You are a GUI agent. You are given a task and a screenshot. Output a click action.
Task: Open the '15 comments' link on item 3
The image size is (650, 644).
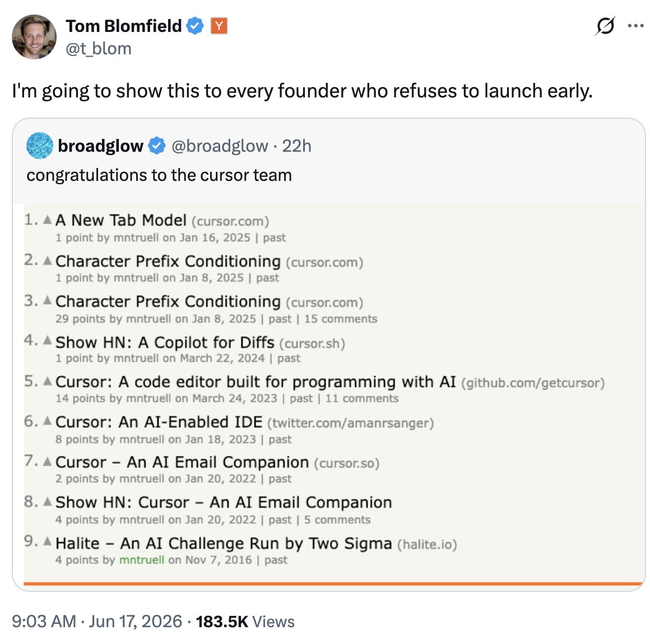tap(341, 319)
